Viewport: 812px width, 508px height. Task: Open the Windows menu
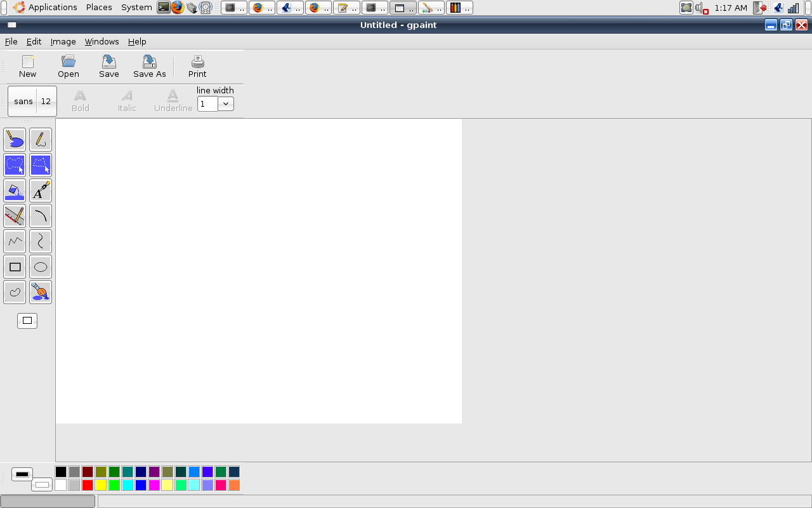101,41
